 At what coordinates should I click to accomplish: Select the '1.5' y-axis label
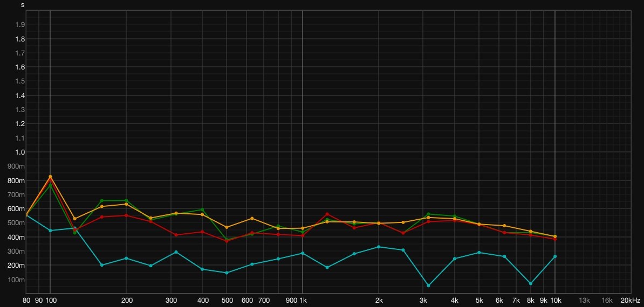20,81
